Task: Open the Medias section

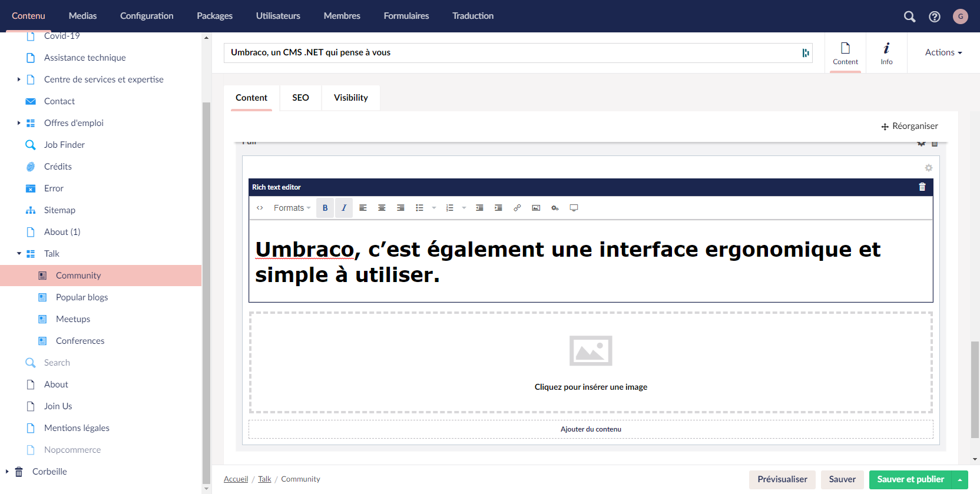Action: (82, 16)
